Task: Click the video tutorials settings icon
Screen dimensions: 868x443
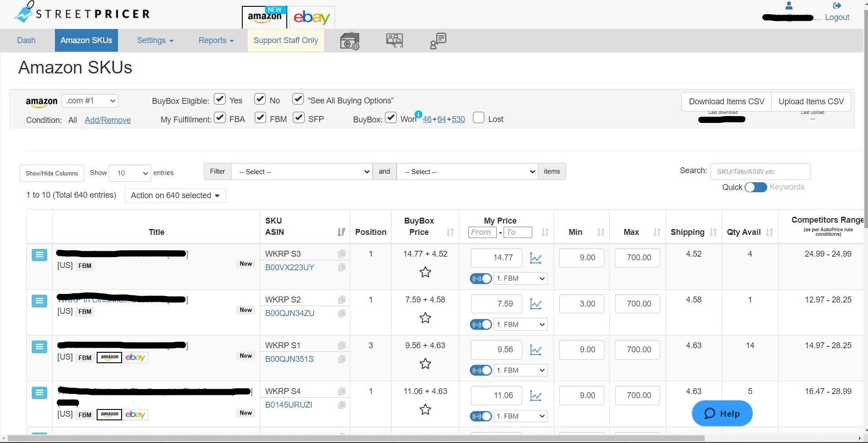Action: tap(349, 41)
